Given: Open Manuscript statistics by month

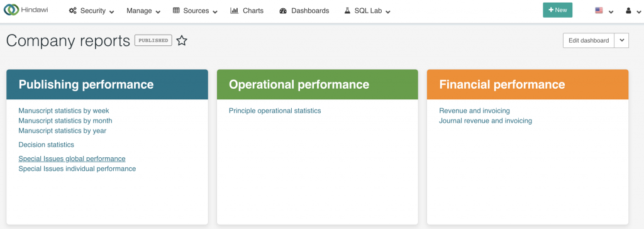Looking at the screenshot, I should pos(65,121).
